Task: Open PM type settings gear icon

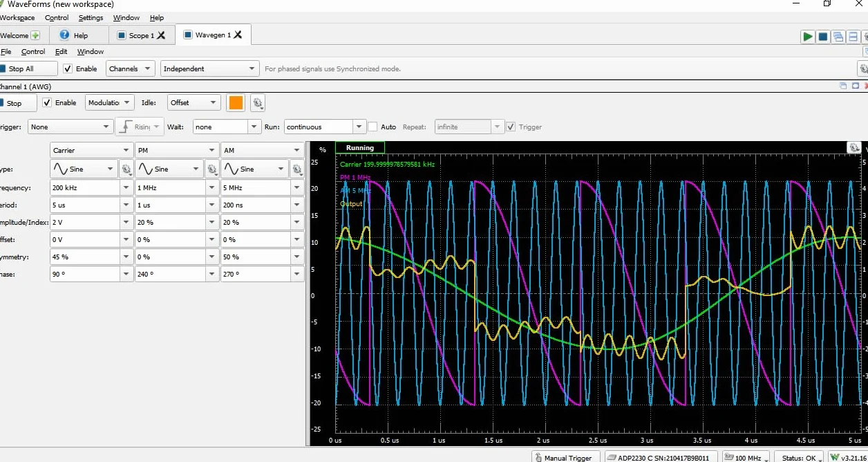Action: pyautogui.click(x=211, y=169)
